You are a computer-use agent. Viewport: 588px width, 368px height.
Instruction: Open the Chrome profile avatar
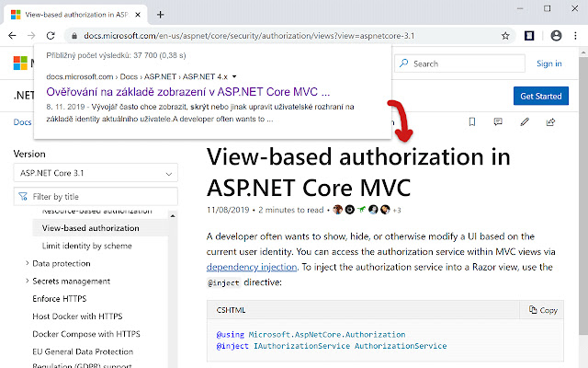556,36
